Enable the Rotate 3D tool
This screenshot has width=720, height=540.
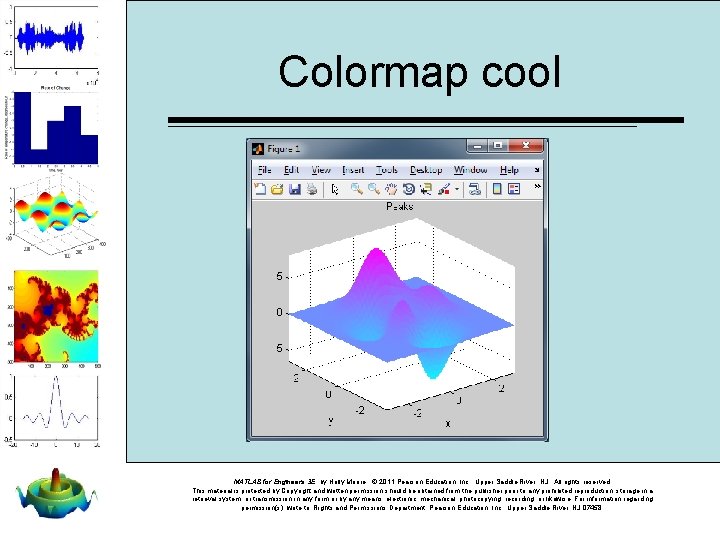click(x=408, y=189)
